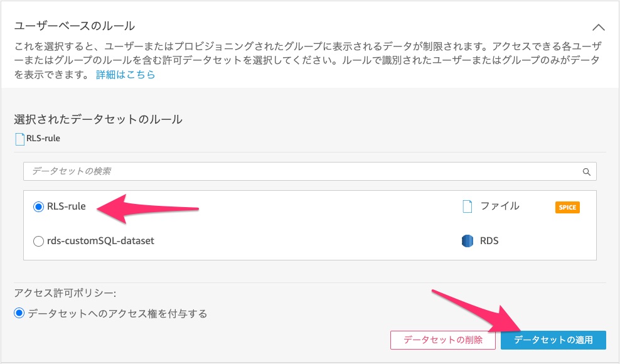Select the rds-customSQL-dataset radio button
The height and width of the screenshot is (364, 620).
(x=38, y=241)
